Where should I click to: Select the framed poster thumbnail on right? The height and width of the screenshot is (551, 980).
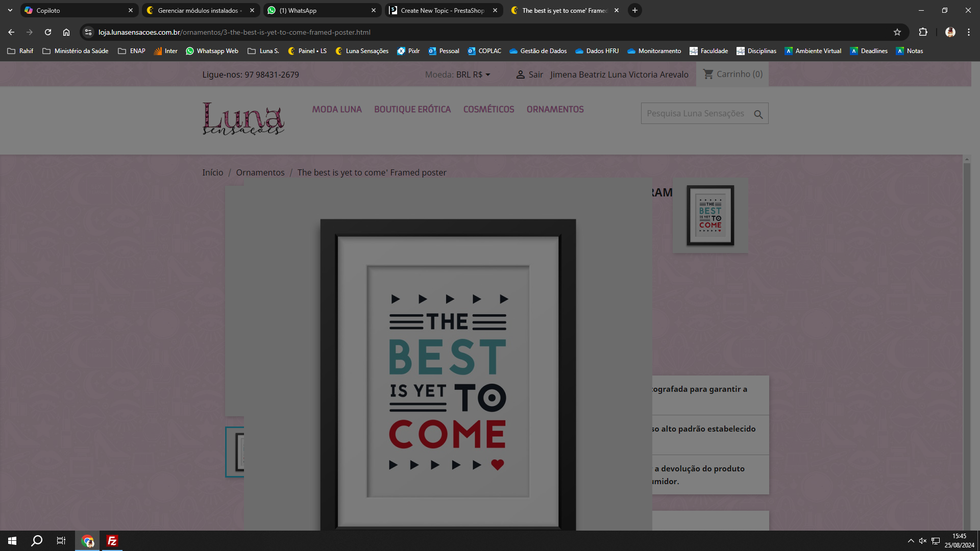tap(710, 215)
